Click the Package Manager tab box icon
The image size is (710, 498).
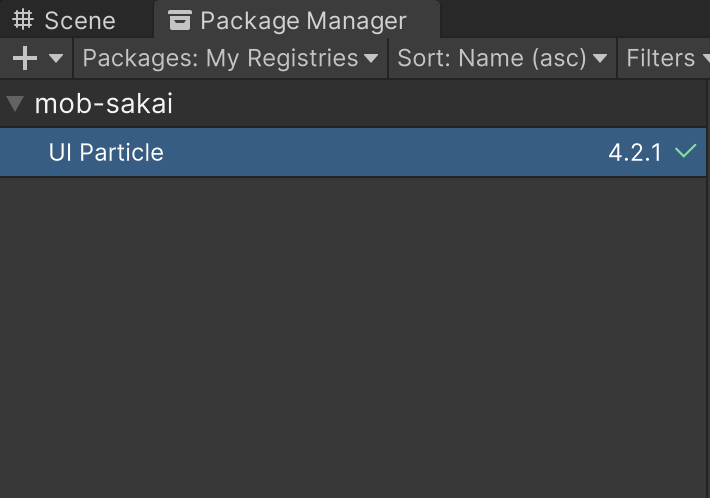180,20
